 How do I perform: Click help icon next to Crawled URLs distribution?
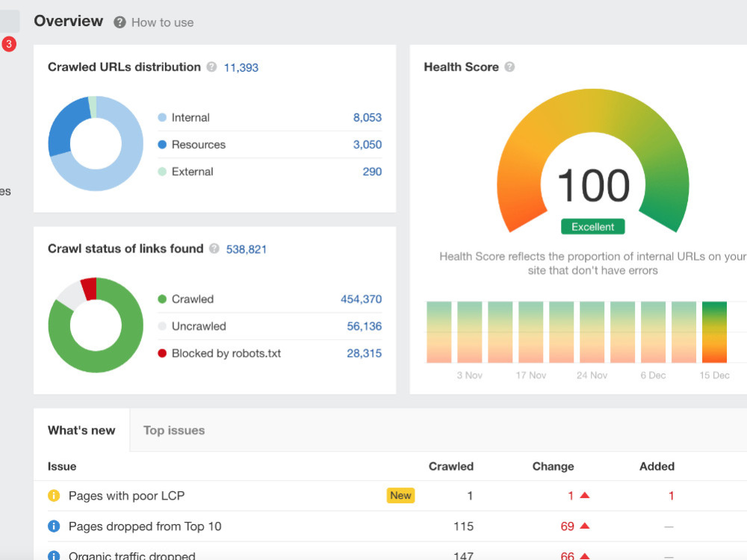click(211, 66)
